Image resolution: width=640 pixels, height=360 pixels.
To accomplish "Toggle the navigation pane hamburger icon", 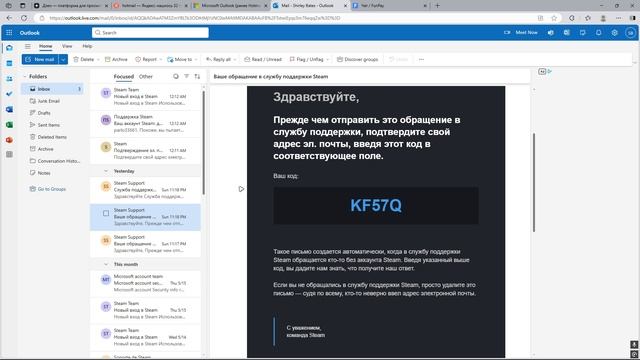I will (x=27, y=46).
